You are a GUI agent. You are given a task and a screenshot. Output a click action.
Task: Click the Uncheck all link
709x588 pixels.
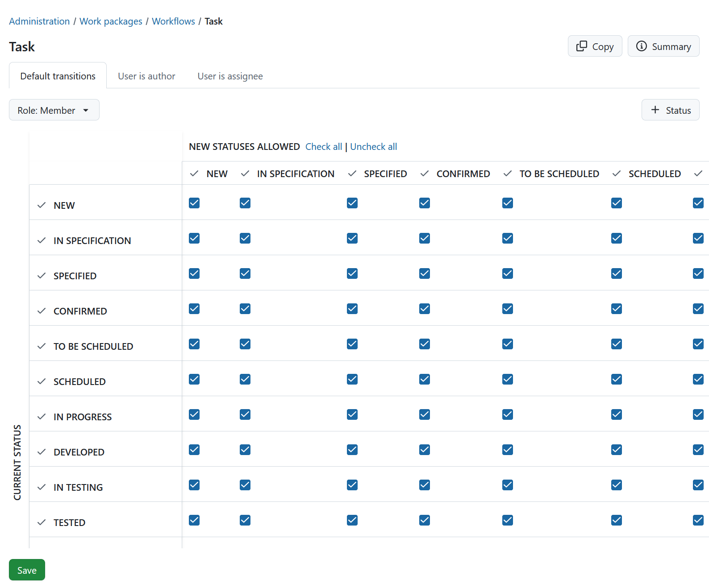(x=373, y=146)
